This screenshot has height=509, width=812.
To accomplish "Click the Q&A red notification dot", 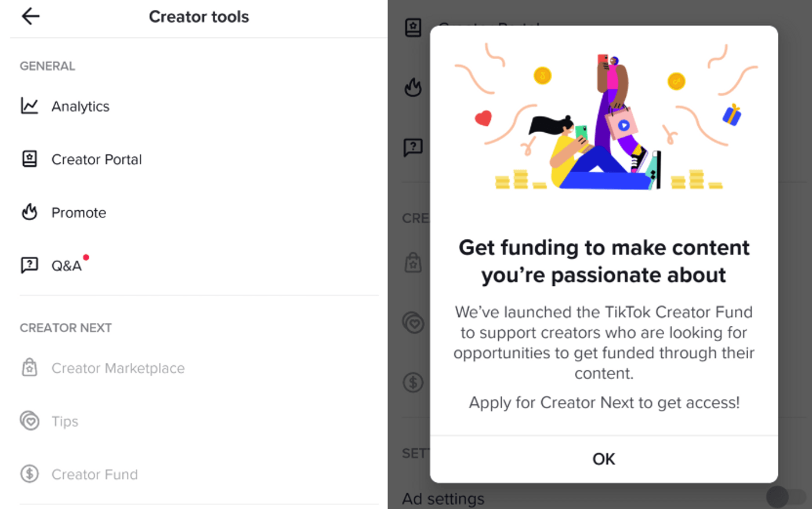I will tap(86, 257).
